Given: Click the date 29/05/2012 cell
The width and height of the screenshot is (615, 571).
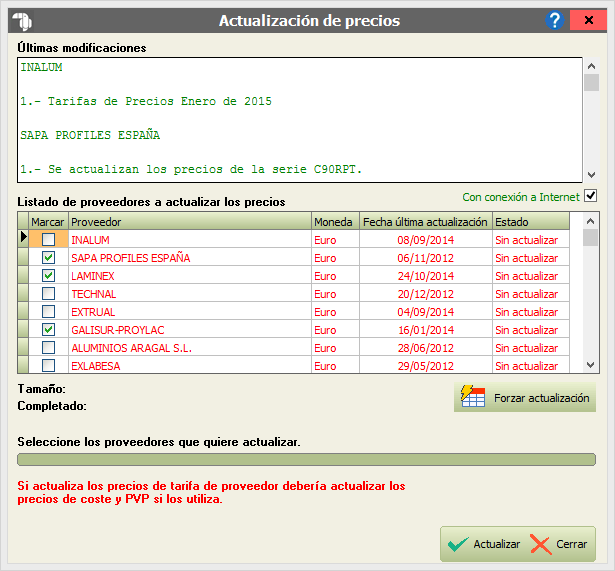Looking at the screenshot, I should click(426, 365).
